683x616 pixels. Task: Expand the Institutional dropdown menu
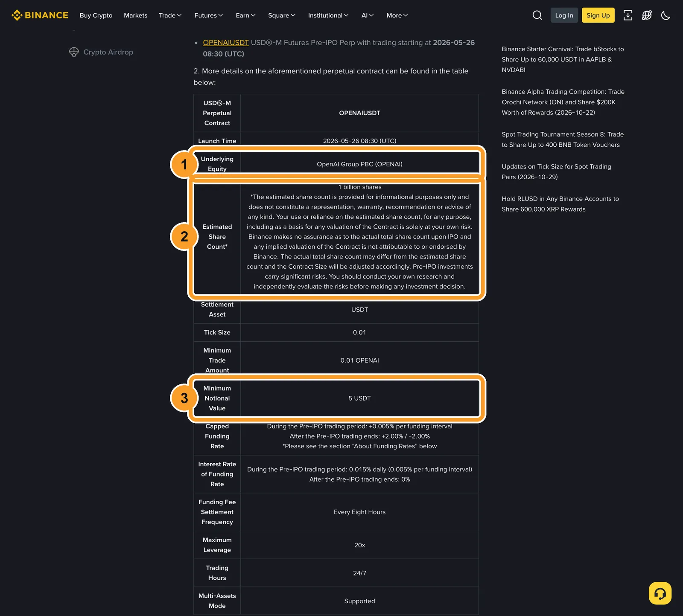tap(328, 15)
